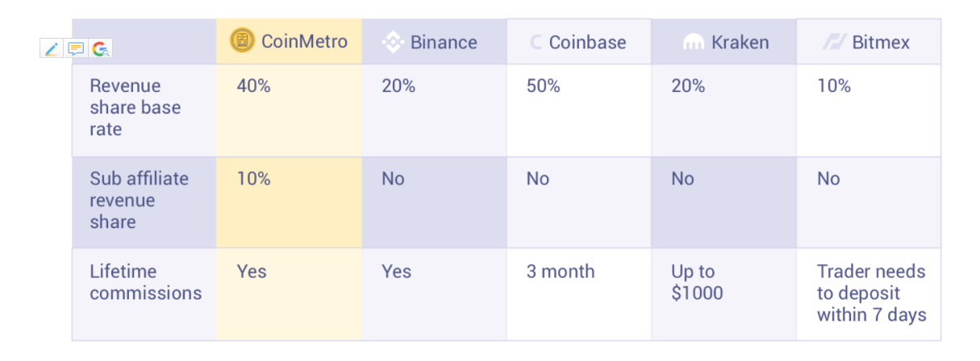980x361 pixels.
Task: Click the Binance diamond logo
Action: coord(393,43)
